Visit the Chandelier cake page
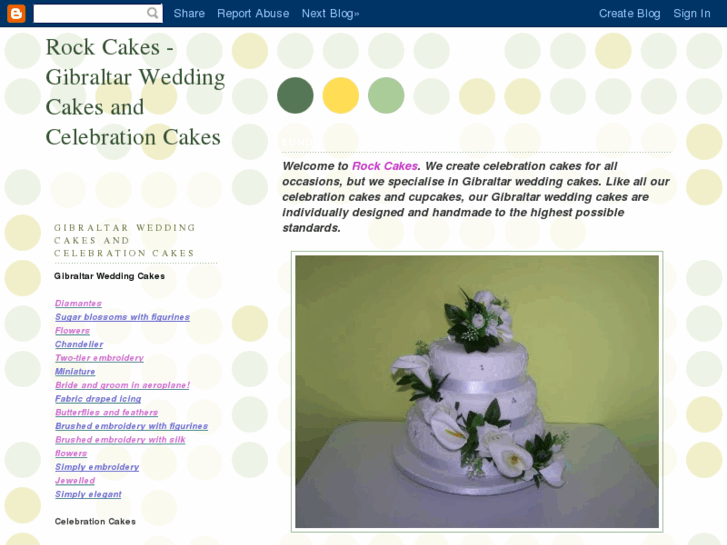The image size is (727, 545). (79, 344)
